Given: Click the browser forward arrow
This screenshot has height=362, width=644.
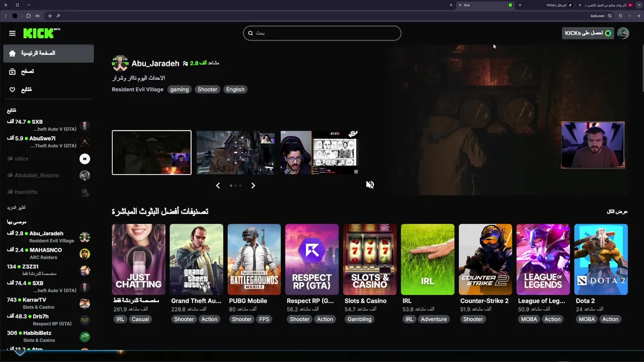Looking at the screenshot, I should 629,16.
